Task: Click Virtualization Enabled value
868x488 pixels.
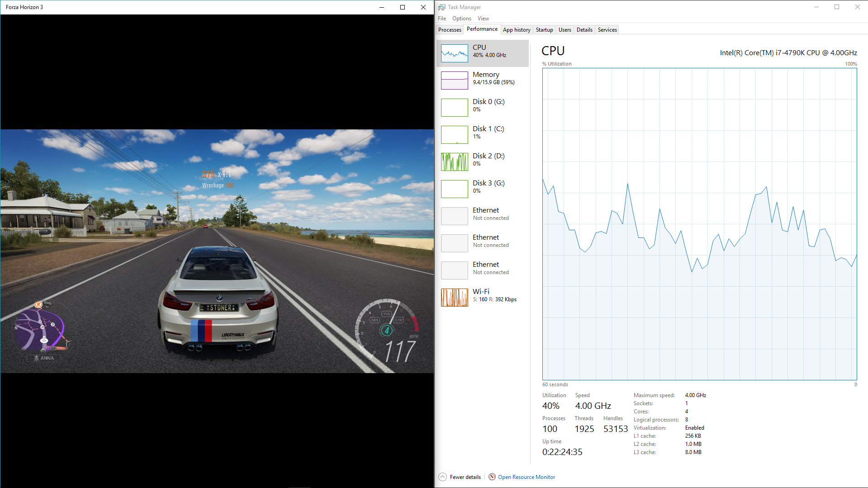Action: pos(694,428)
